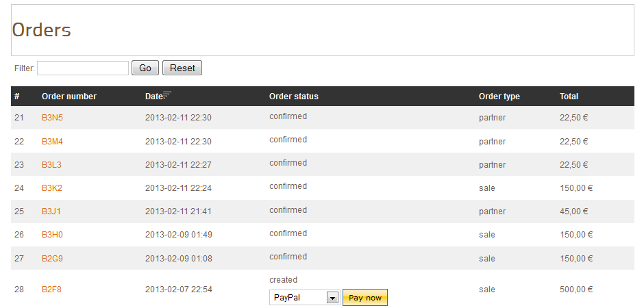Sort by Order type column header
This screenshot has height=308, width=644.
coord(499,97)
